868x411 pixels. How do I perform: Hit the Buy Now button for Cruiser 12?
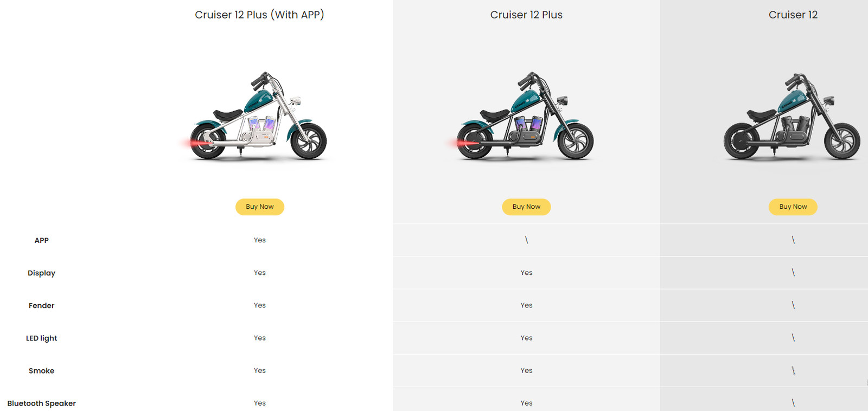(793, 207)
